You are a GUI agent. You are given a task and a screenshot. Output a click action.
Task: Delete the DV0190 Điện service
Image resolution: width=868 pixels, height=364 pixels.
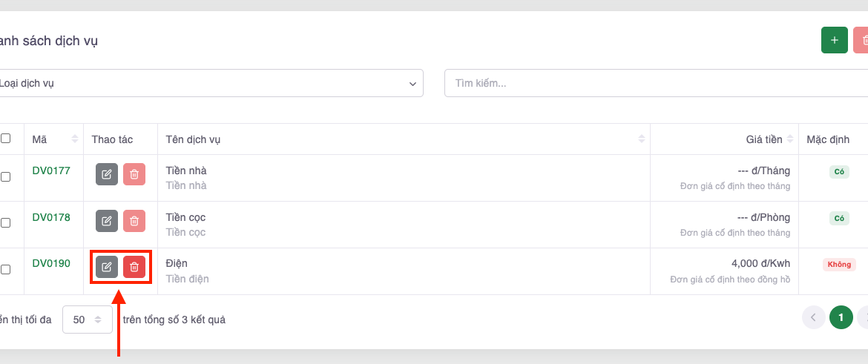click(x=134, y=267)
